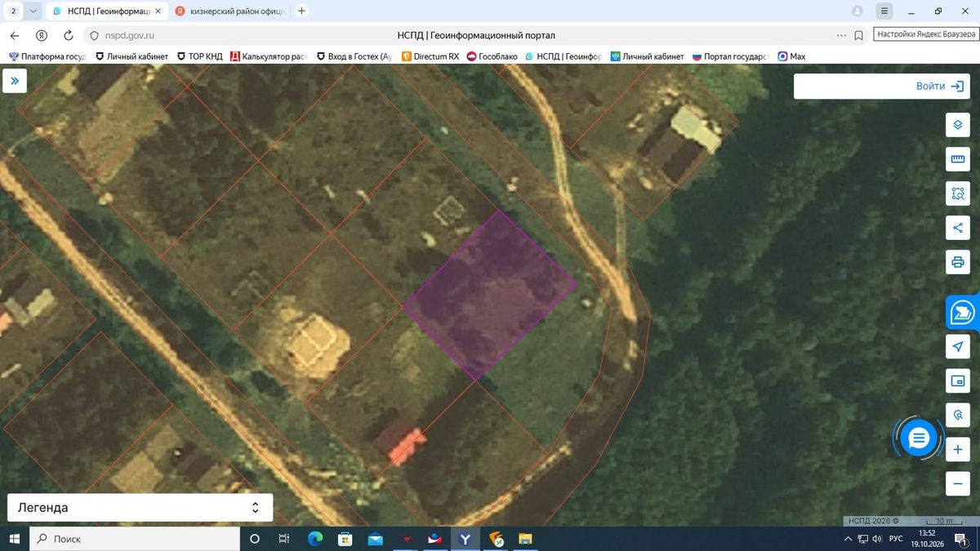Open the Портал государст bookmark
980x551 pixels.
(730, 56)
